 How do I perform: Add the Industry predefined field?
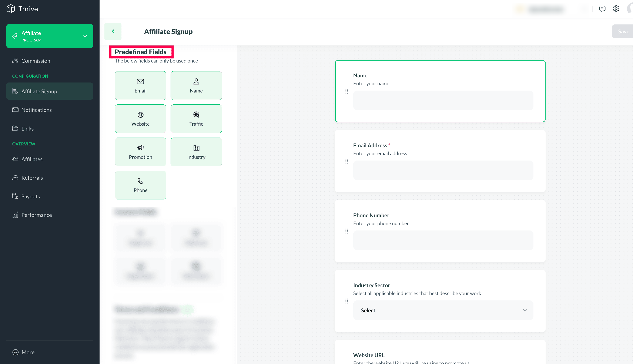point(196,152)
